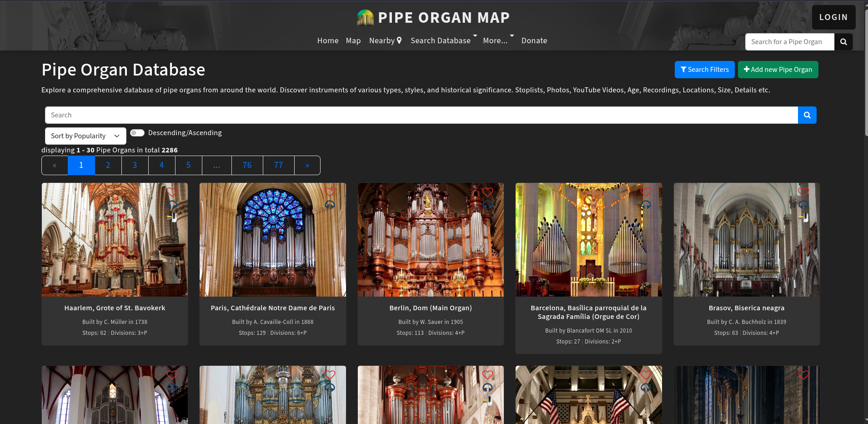Submit the main database search with the blue magnifier
Image resolution: width=868 pixels, height=424 pixels.
coord(807,115)
